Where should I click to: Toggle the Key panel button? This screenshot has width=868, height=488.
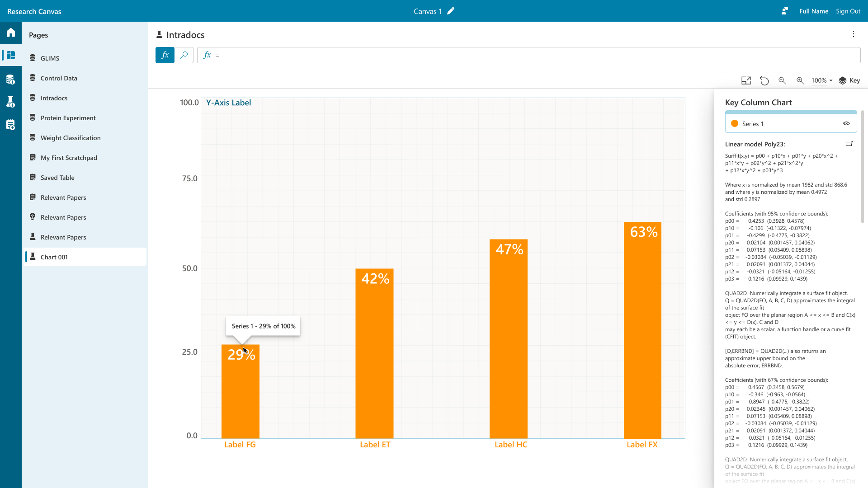click(x=849, y=81)
